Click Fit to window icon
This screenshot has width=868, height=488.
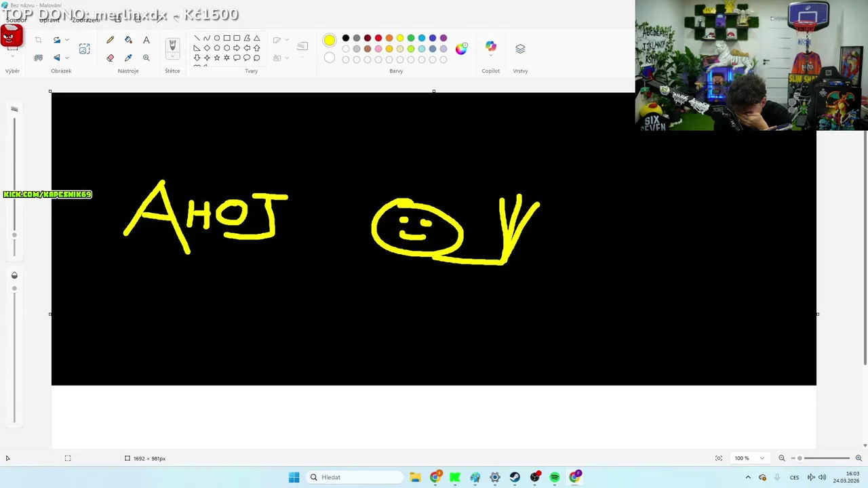[x=719, y=458]
